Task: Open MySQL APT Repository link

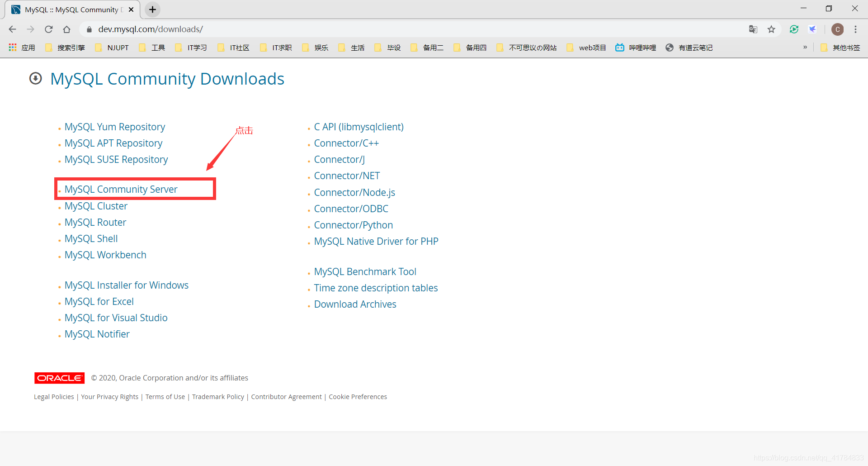Action: click(x=113, y=143)
